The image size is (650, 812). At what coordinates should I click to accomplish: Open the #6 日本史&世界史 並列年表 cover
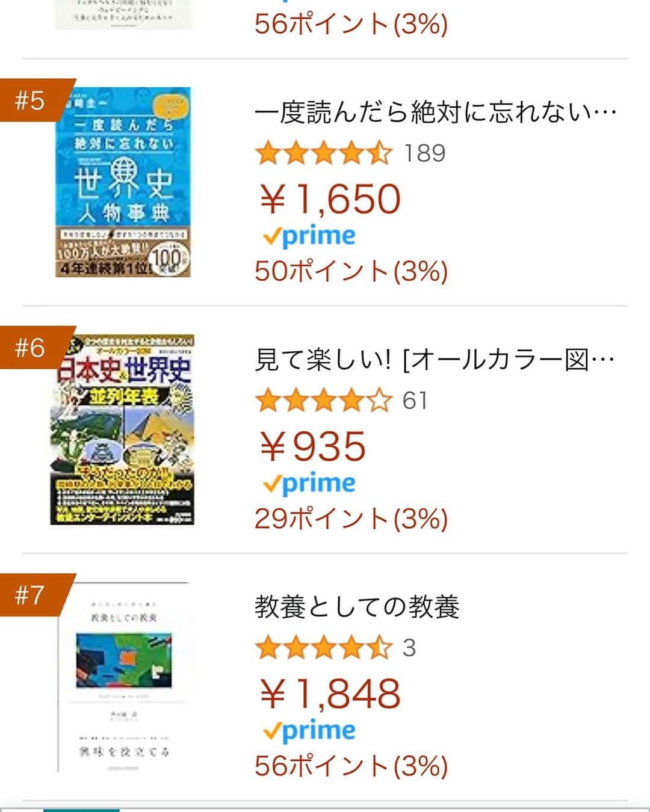pos(122,429)
